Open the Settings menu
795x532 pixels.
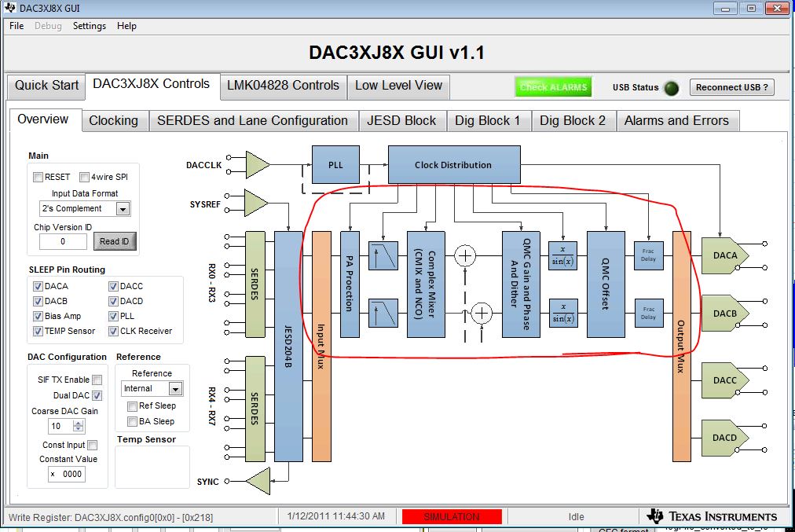(90, 26)
